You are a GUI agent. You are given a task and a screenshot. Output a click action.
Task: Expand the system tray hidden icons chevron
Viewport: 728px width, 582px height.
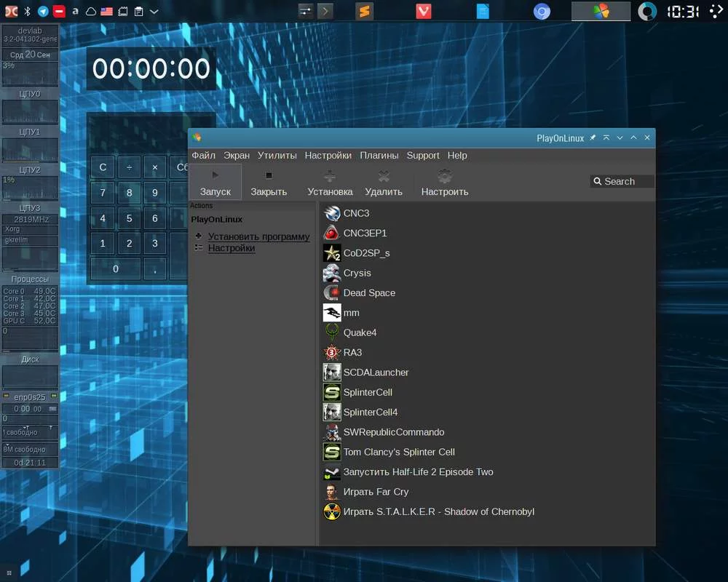pyautogui.click(x=154, y=12)
